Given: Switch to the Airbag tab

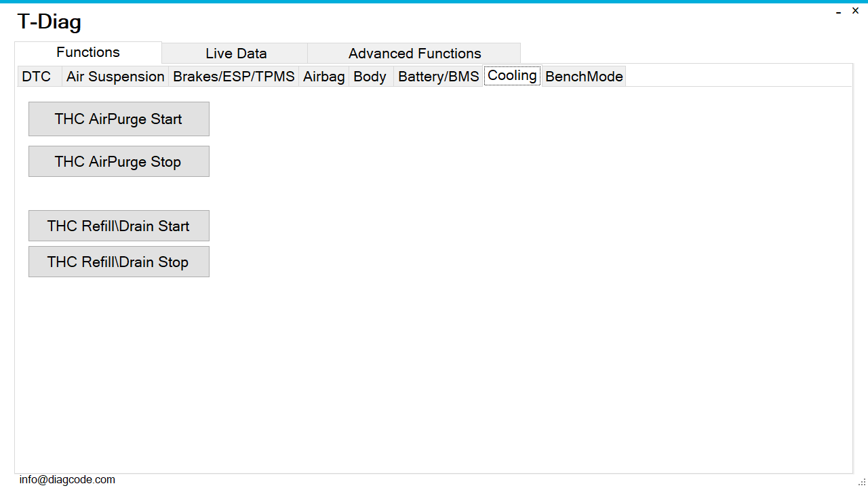Looking at the screenshot, I should tap(323, 77).
